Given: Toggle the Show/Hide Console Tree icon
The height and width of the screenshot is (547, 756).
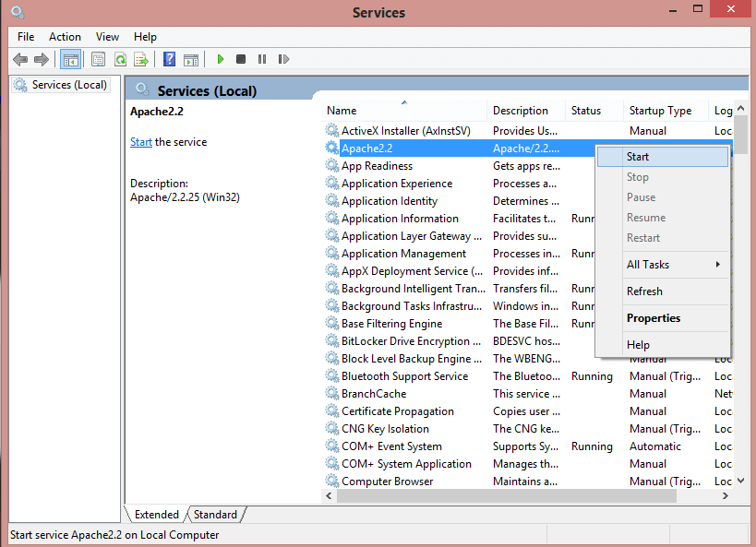Looking at the screenshot, I should click(x=70, y=59).
